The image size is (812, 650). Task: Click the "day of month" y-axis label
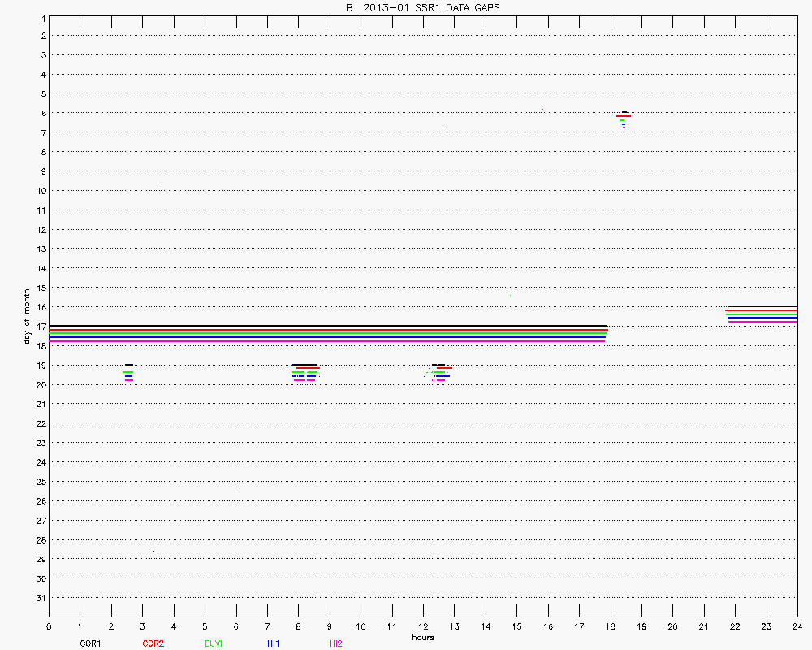coord(27,316)
